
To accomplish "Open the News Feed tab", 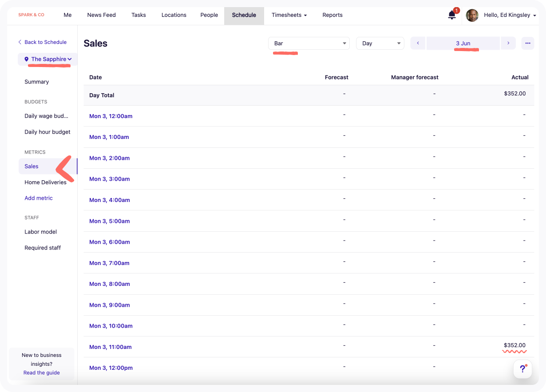I will (x=101, y=15).
